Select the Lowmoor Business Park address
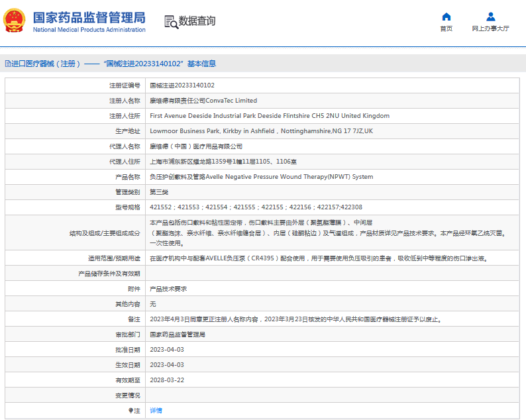This screenshot has height=420, width=526. coord(261,131)
